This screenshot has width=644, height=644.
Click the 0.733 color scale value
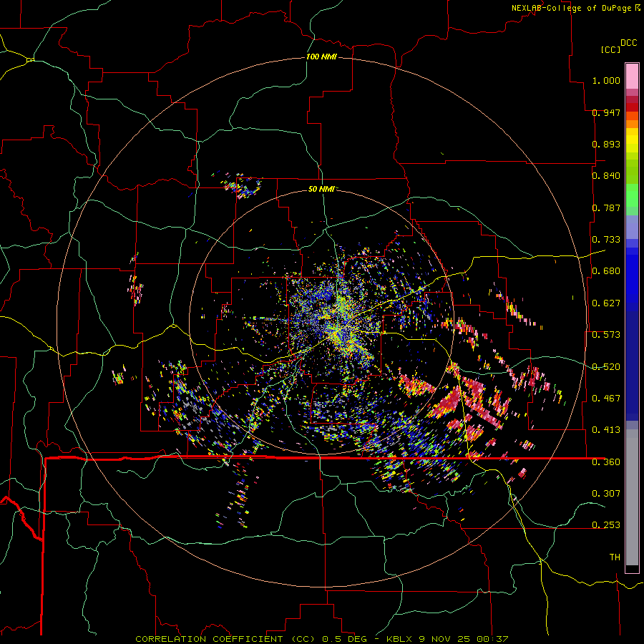pyautogui.click(x=606, y=240)
